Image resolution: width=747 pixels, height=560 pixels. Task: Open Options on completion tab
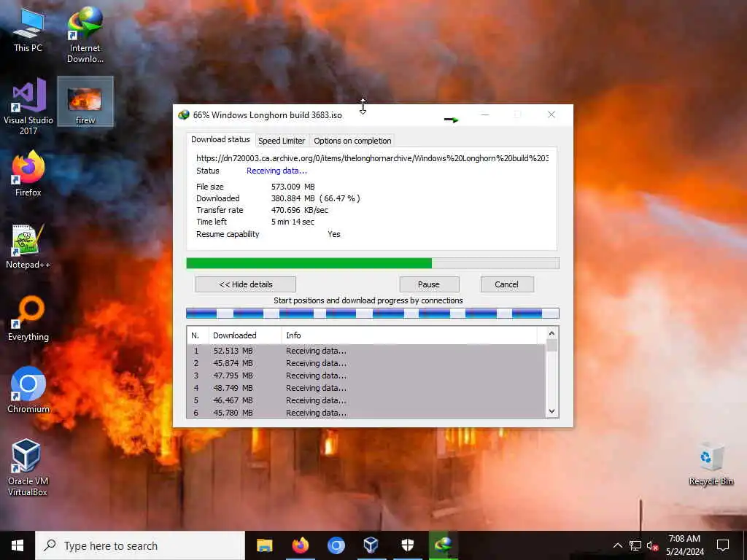coord(352,141)
